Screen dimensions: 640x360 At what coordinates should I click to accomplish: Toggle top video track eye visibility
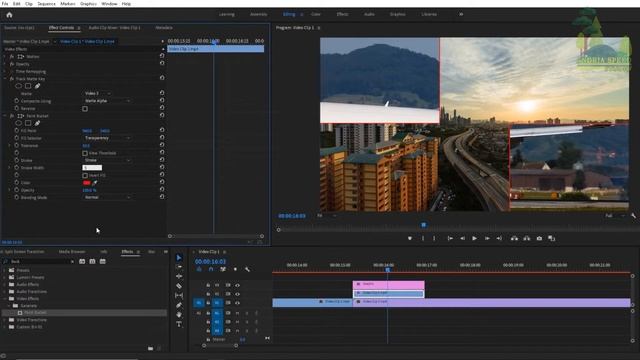coord(237,285)
